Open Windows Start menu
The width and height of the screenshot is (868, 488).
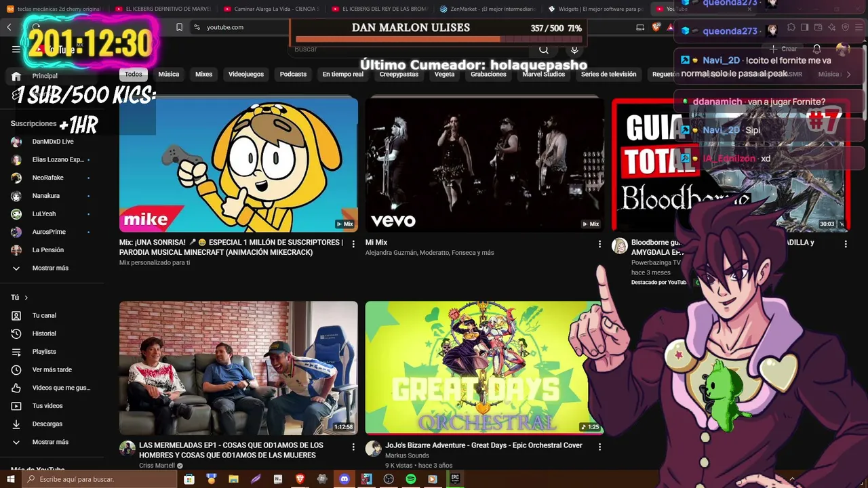[x=11, y=479]
